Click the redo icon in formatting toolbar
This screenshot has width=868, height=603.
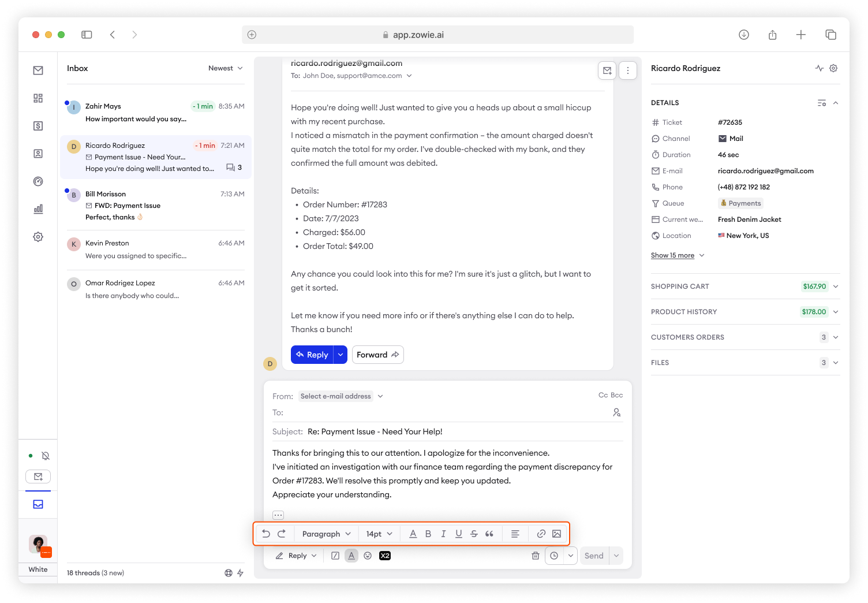coord(282,534)
